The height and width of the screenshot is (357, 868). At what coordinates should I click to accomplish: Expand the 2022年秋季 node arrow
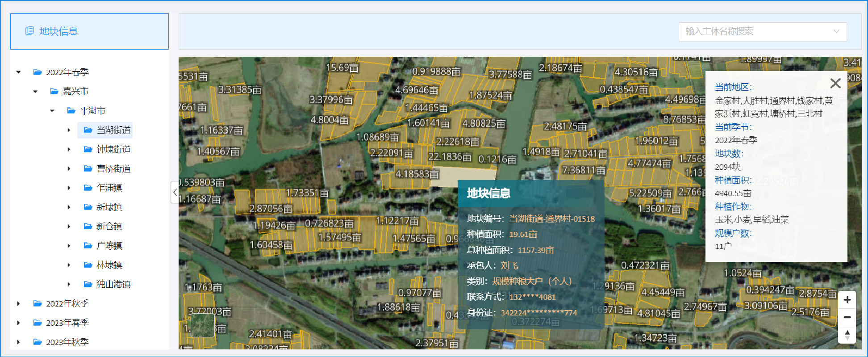(x=18, y=303)
